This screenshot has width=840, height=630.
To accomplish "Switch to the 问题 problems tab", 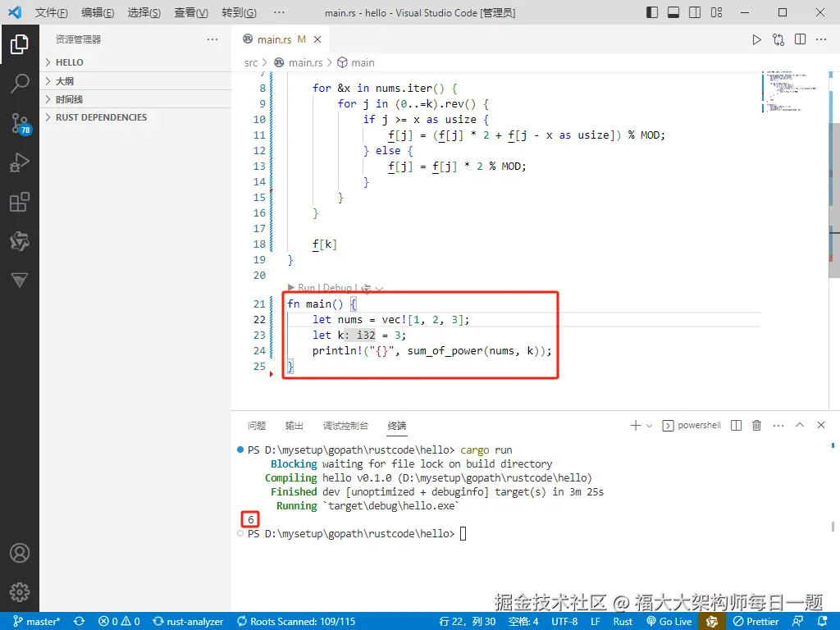I will (x=257, y=426).
